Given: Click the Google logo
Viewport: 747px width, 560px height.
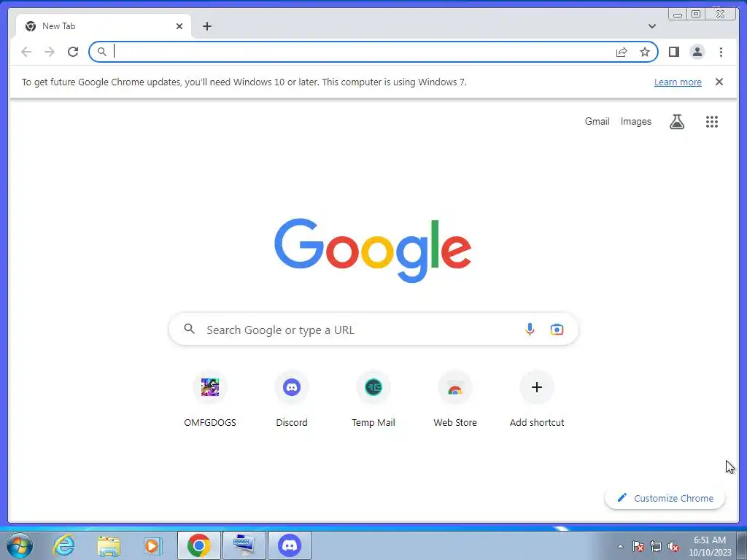Looking at the screenshot, I should click(373, 250).
